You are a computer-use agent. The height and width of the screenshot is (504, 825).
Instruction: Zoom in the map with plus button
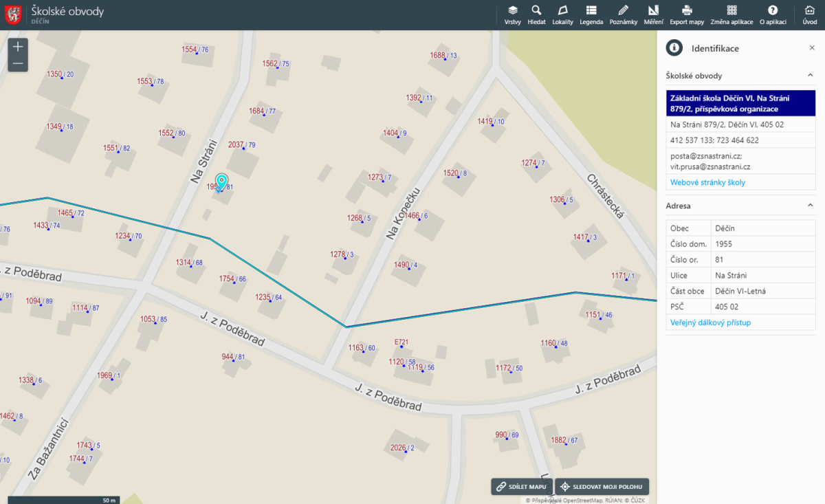point(18,47)
